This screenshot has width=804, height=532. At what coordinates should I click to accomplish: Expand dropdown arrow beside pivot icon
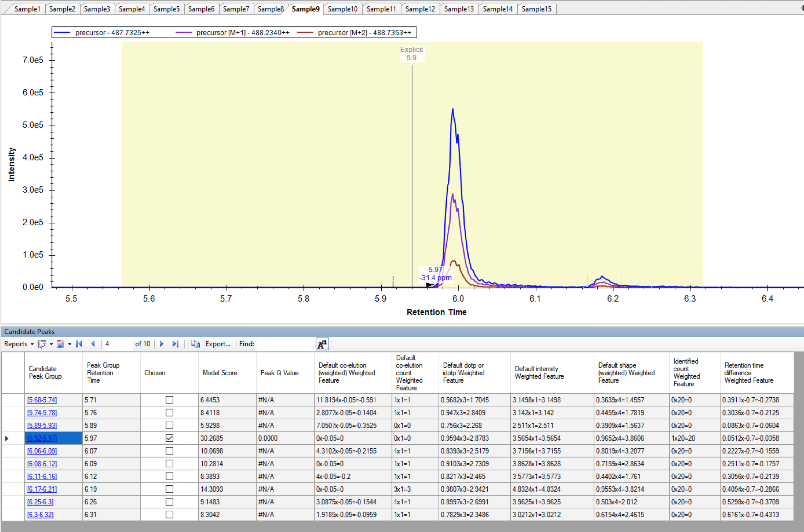(51, 344)
